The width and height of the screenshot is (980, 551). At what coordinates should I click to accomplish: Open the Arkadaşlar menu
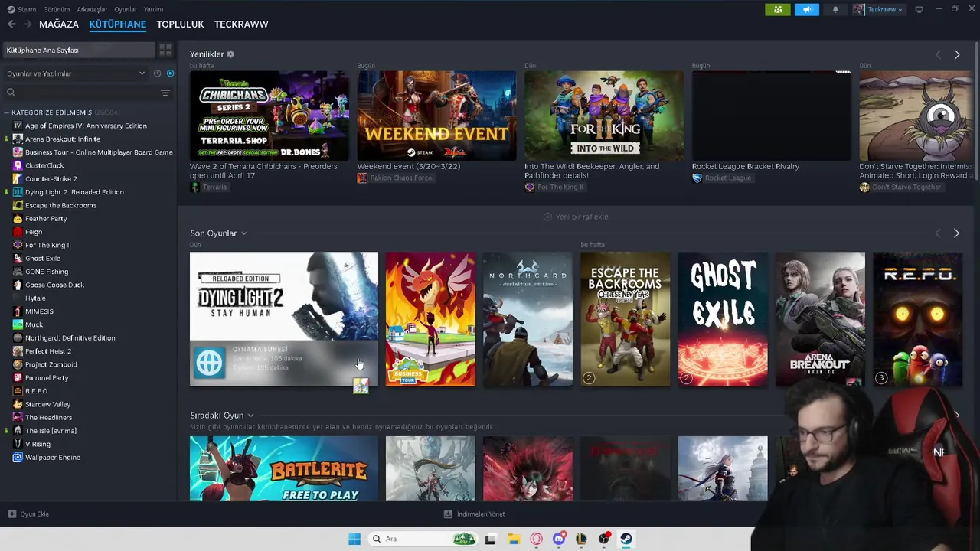click(x=92, y=9)
